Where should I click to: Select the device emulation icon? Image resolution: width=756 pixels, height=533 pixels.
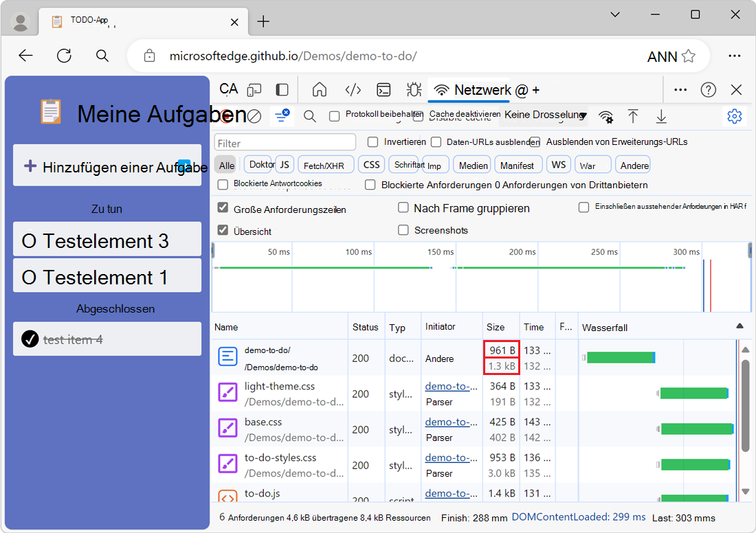pyautogui.click(x=254, y=89)
